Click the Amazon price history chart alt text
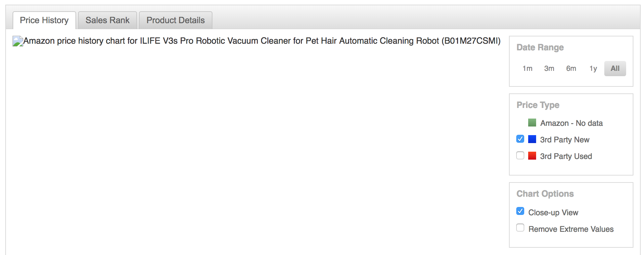This screenshot has width=644, height=255. (262, 41)
